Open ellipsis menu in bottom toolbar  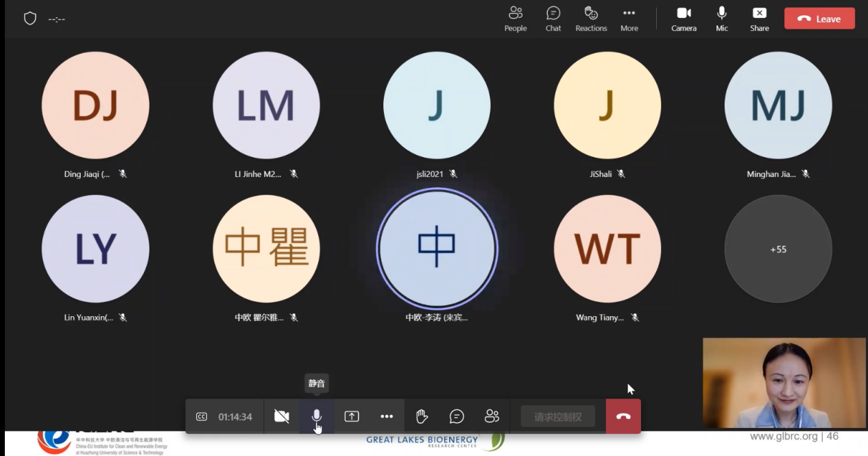point(387,416)
